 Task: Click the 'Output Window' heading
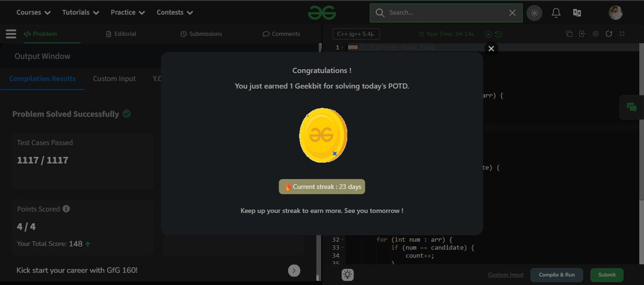point(42,56)
